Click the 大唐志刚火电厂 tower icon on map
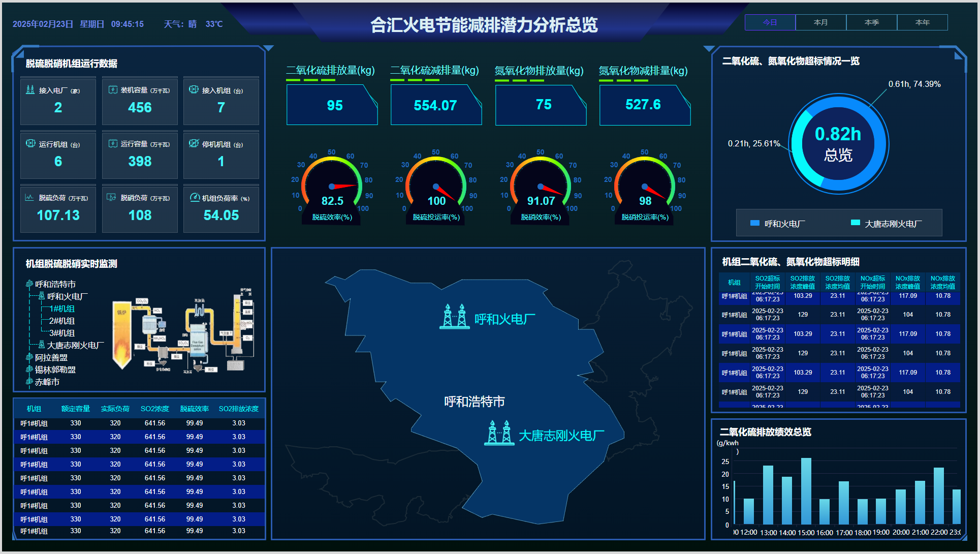Image resolution: width=980 pixels, height=554 pixels. [499, 433]
